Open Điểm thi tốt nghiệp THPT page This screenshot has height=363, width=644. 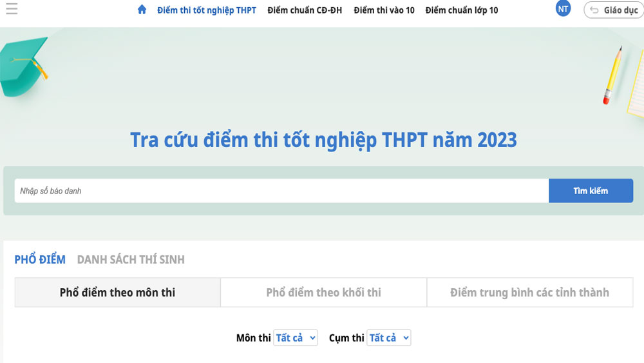[206, 10]
